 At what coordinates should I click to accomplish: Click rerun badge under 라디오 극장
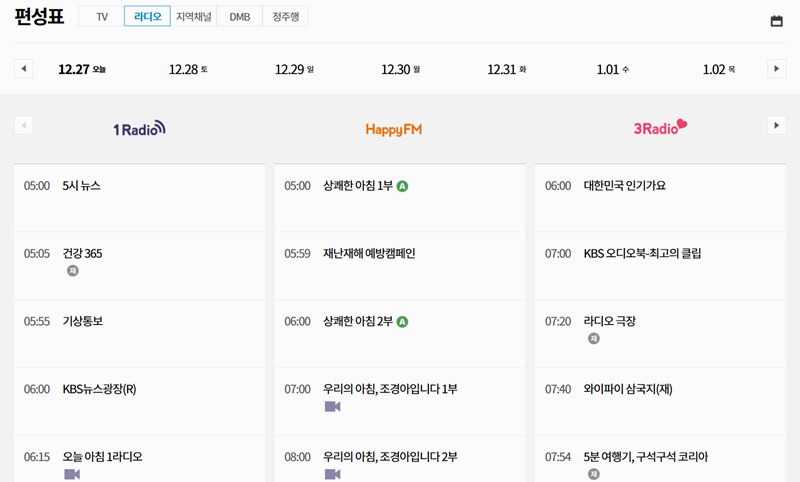(x=594, y=339)
